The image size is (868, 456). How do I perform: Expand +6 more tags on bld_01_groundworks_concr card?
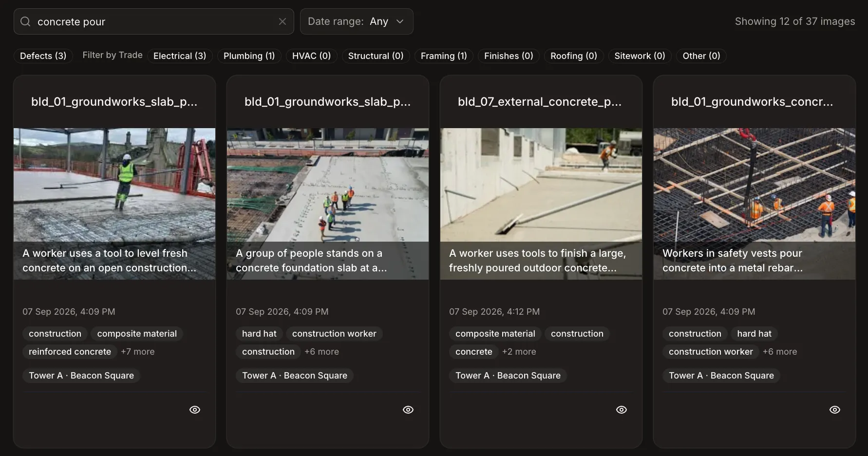click(780, 352)
